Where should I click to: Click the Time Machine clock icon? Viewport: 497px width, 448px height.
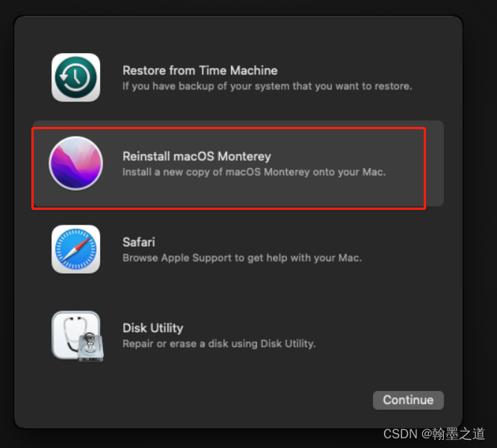75,77
